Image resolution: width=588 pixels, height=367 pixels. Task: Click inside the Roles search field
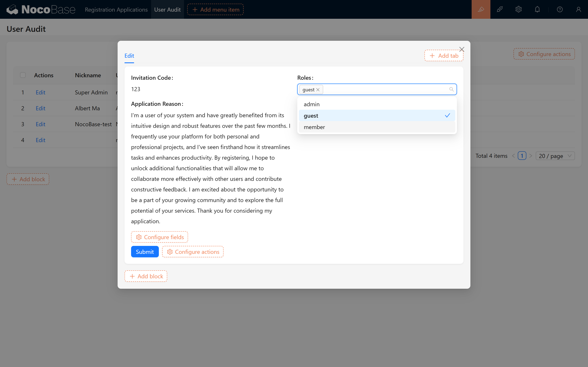pos(386,90)
